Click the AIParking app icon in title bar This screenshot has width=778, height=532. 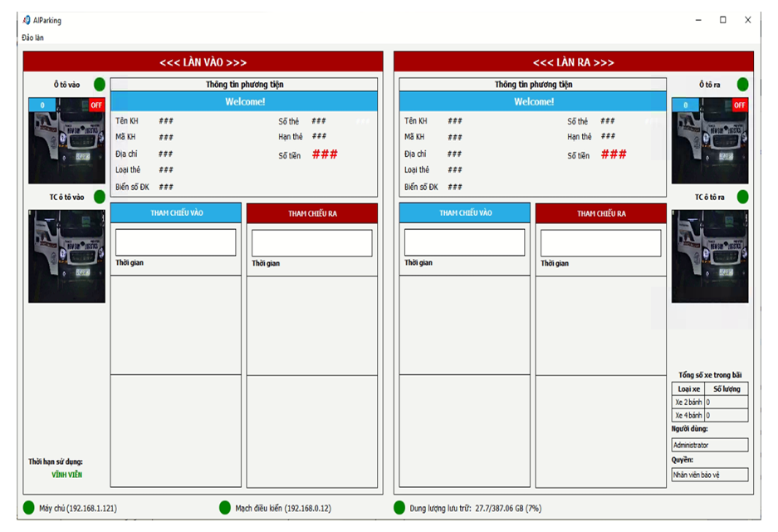tap(27, 20)
